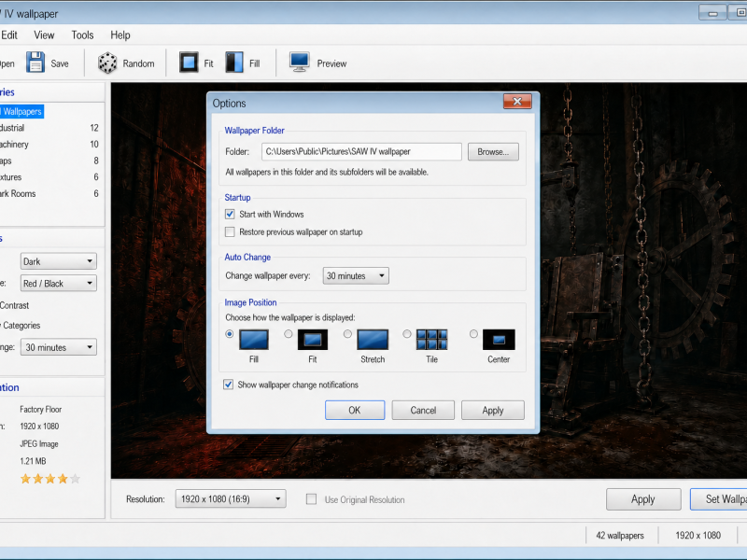Select the Center radio button
This screenshot has width=747, height=560.
click(473, 334)
